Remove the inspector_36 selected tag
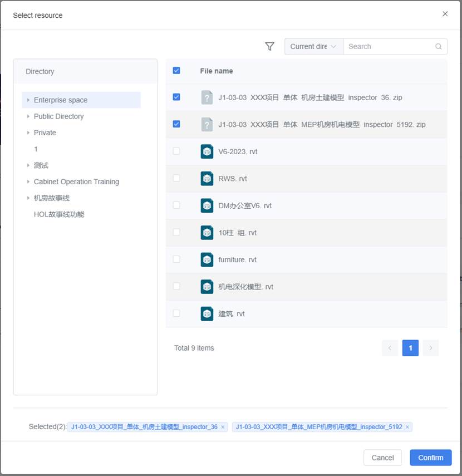This screenshot has width=462, height=476. click(x=223, y=427)
